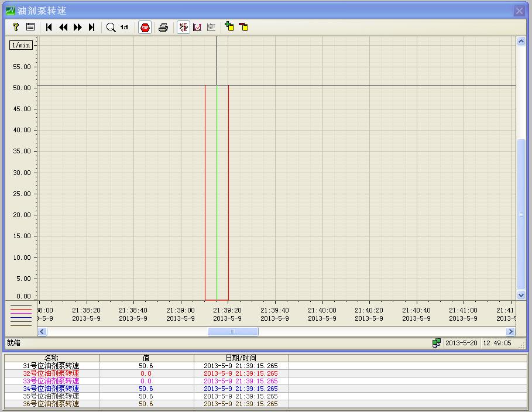Viewport: 532px width, 412px height.
Task: Click vertical scrollbar up arrow
Action: [x=521, y=42]
